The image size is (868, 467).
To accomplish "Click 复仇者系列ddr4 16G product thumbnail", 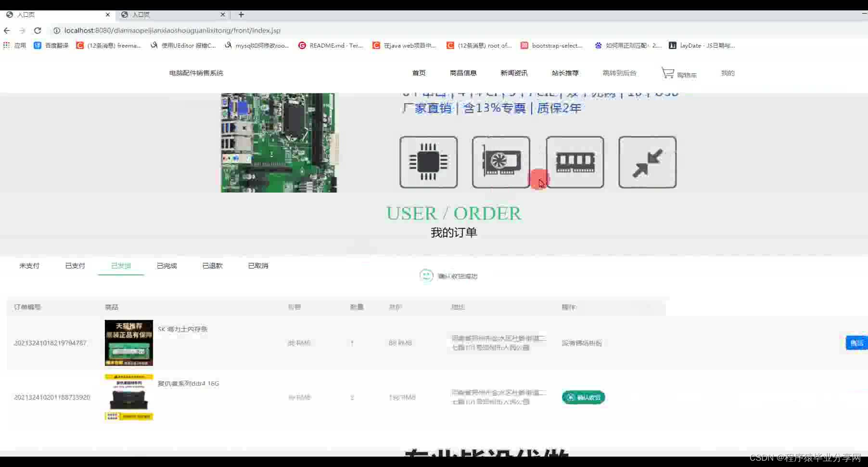I will point(129,397).
